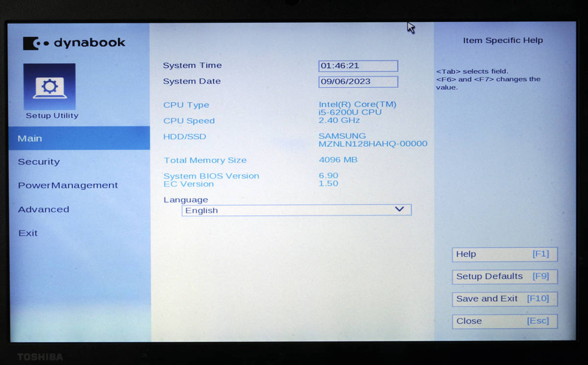The width and height of the screenshot is (588, 365).
Task: Click the Help [F1] button
Action: coord(504,254)
